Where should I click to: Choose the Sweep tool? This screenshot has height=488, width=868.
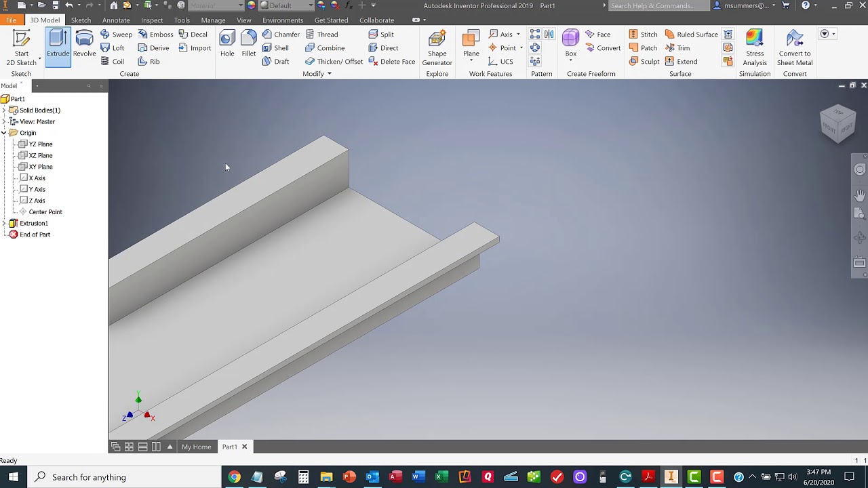(x=116, y=35)
